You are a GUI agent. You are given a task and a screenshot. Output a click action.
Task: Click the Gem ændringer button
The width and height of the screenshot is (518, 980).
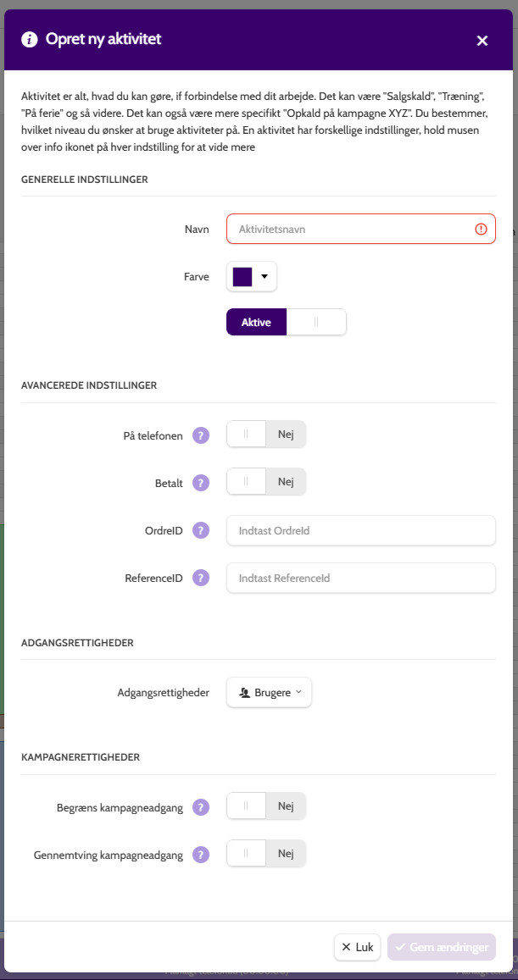tap(442, 947)
